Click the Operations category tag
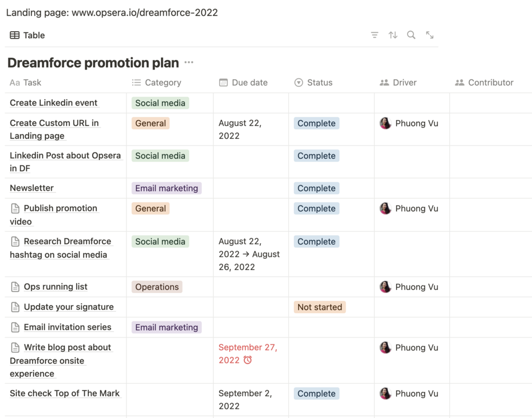 tap(157, 287)
